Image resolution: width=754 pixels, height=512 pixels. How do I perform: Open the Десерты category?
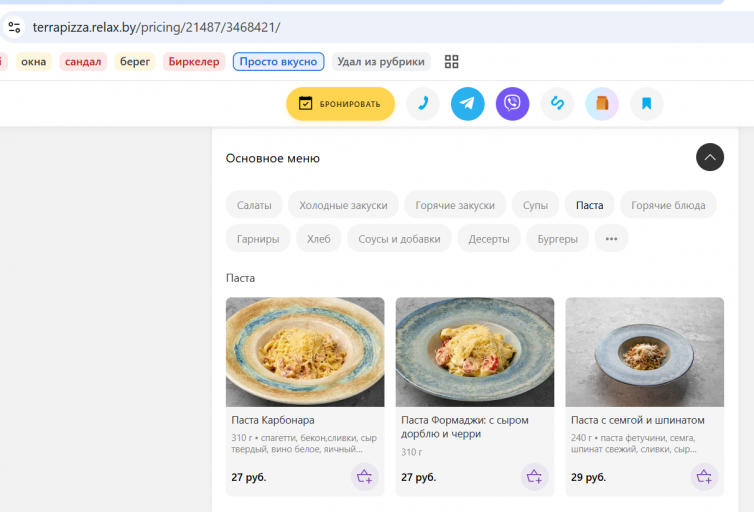tap(489, 238)
